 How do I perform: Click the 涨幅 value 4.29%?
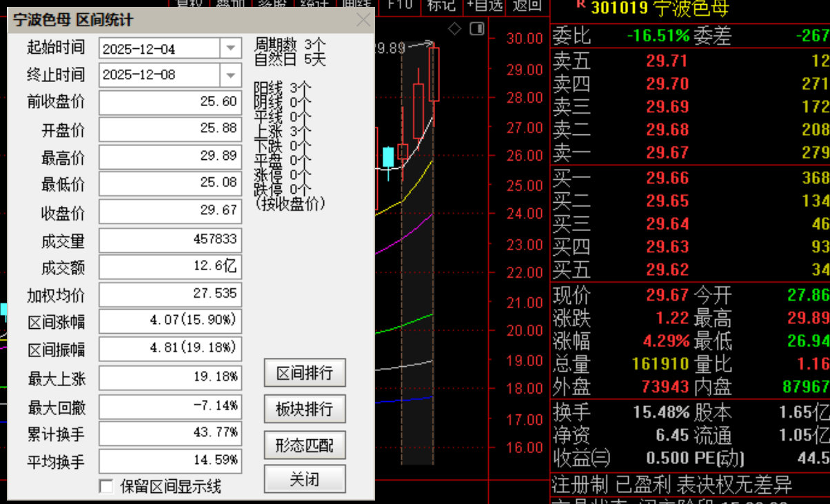[x=666, y=341]
